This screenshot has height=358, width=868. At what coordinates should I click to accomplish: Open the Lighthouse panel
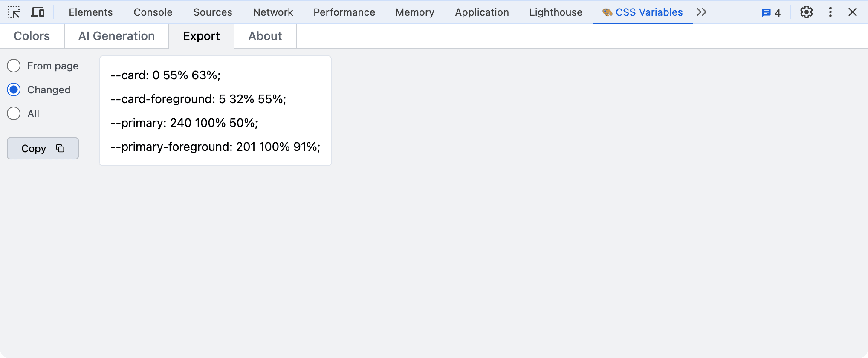[556, 12]
